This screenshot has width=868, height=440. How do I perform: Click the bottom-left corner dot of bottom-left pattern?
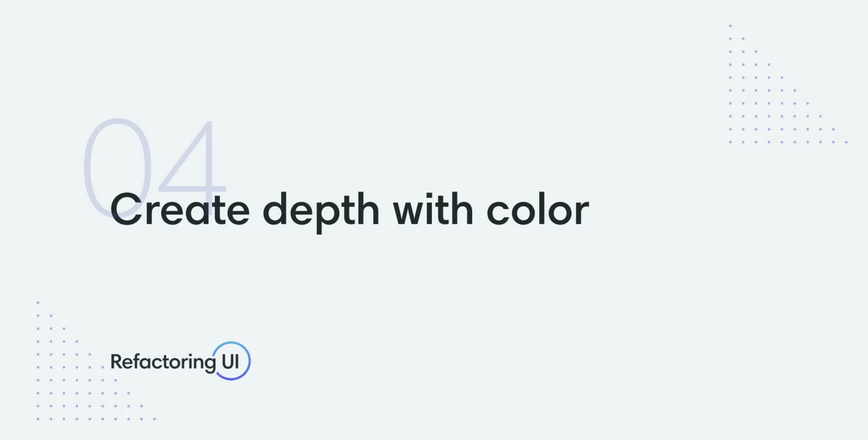[38, 419]
